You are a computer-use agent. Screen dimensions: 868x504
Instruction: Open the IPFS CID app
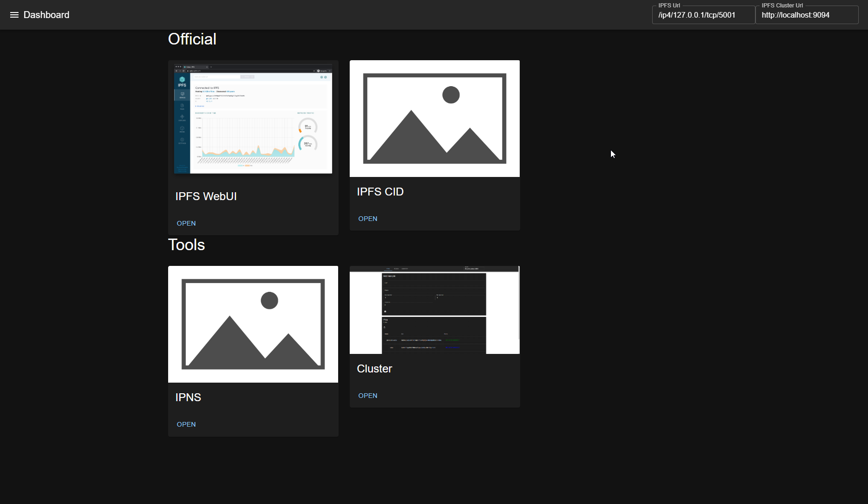(x=368, y=219)
